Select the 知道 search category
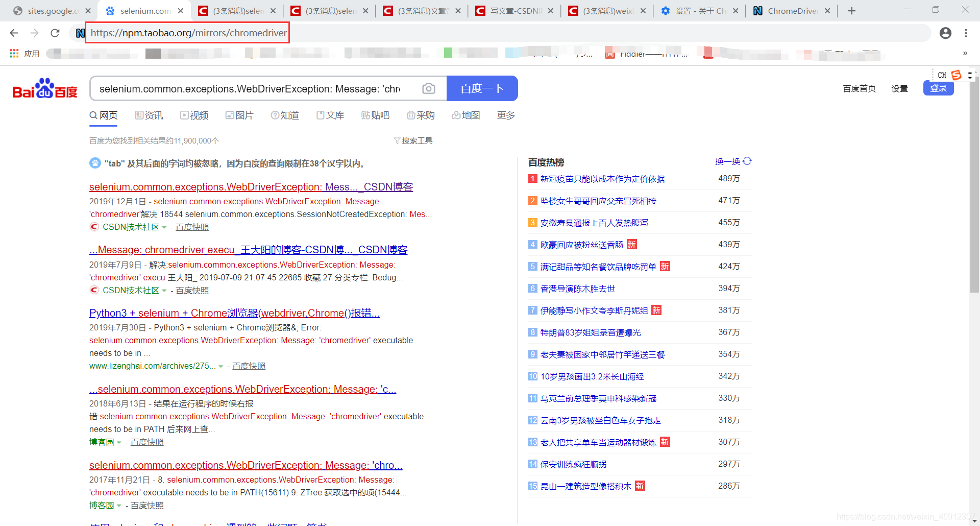Viewport: 980px width, 526px height. coord(285,115)
